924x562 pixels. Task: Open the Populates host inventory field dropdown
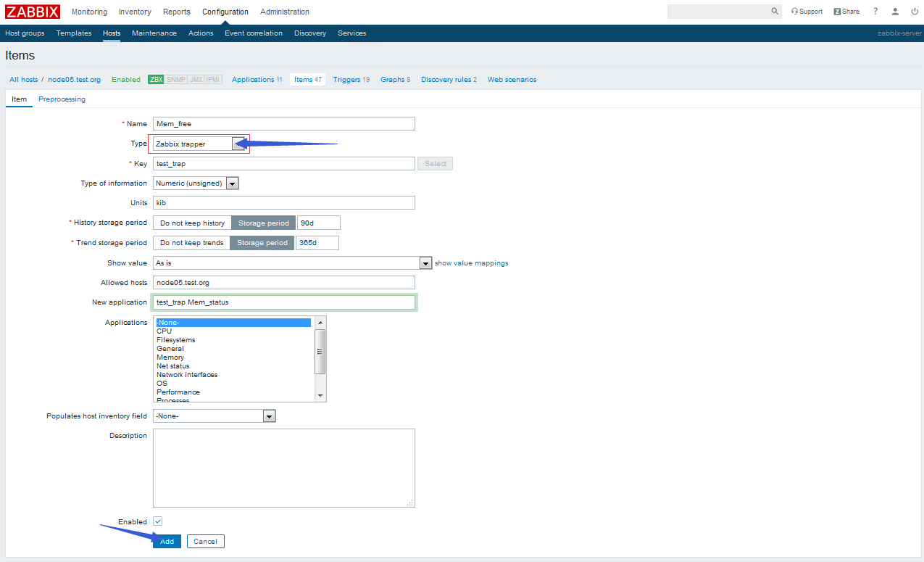(x=269, y=416)
